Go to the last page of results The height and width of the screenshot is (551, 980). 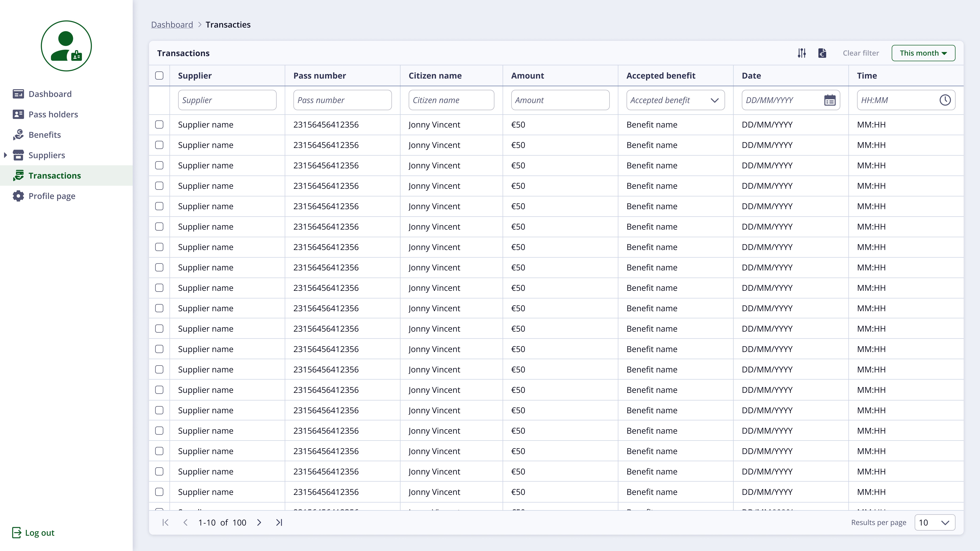[279, 522]
